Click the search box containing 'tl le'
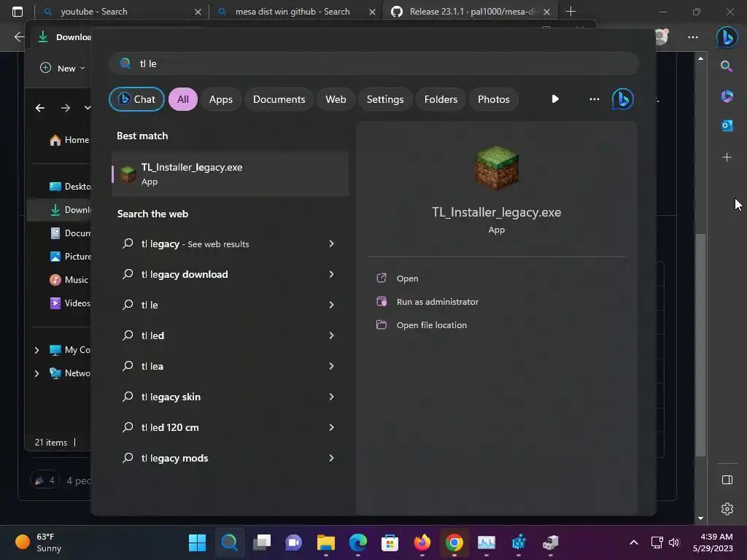 point(373,63)
